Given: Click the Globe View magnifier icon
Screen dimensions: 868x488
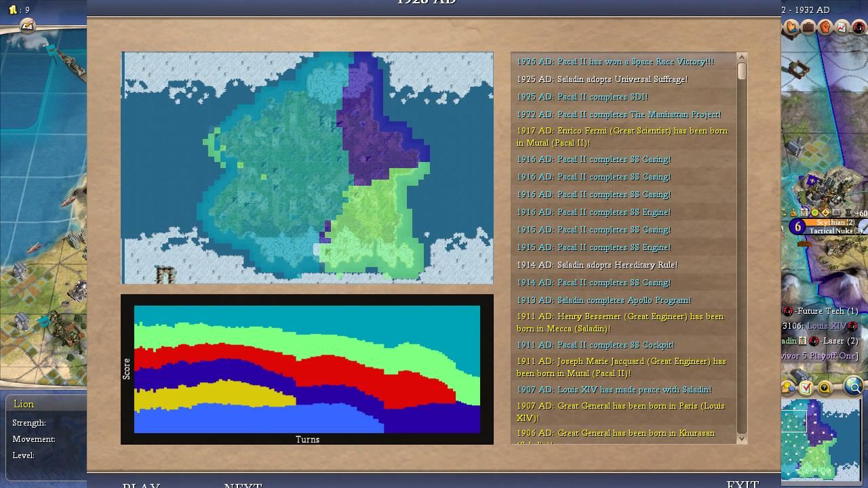Looking at the screenshot, I should click(x=854, y=387).
